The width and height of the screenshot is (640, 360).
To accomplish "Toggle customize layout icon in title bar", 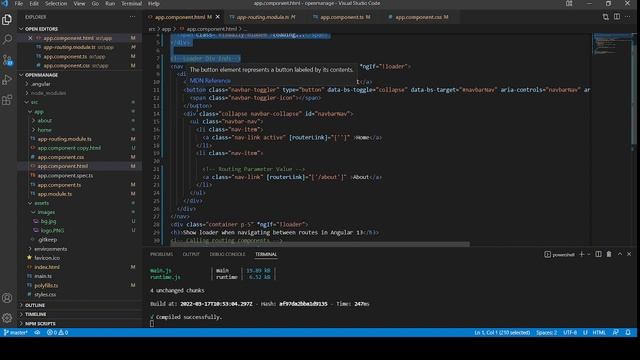I will coord(569,4).
